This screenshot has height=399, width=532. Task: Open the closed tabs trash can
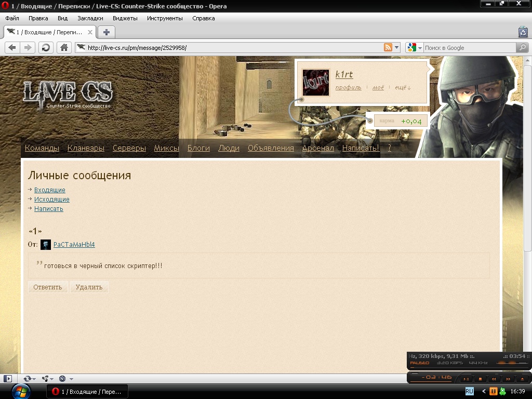[523, 32]
